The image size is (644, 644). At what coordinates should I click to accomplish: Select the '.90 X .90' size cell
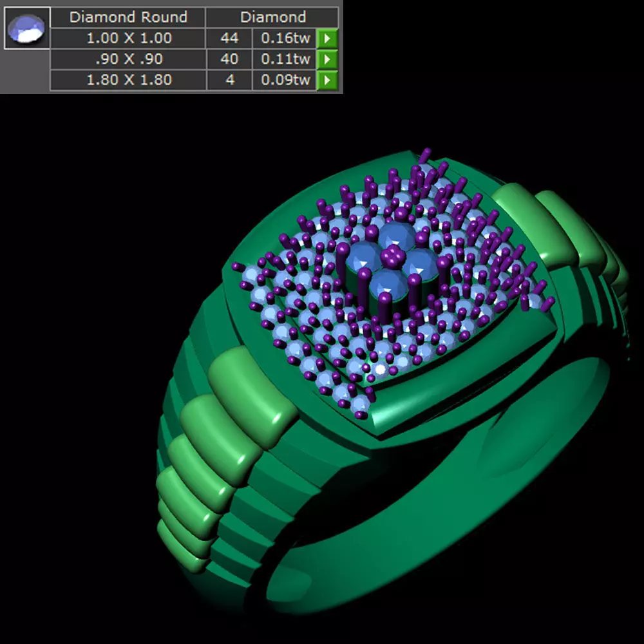click(128, 59)
